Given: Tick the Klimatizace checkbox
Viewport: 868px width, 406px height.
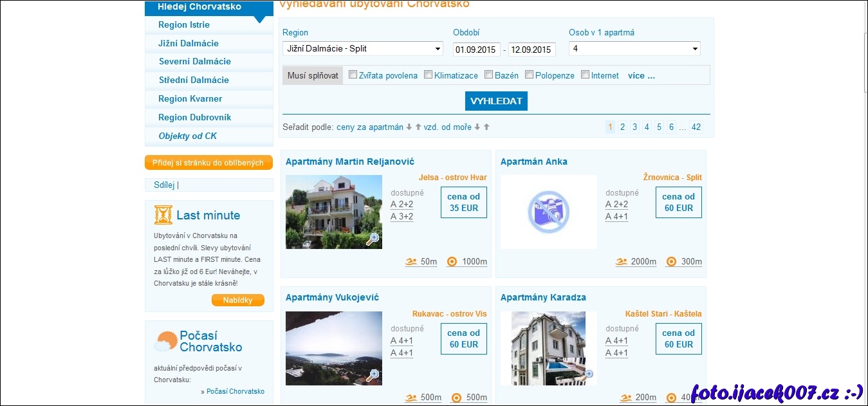Looking at the screenshot, I should pos(428,75).
